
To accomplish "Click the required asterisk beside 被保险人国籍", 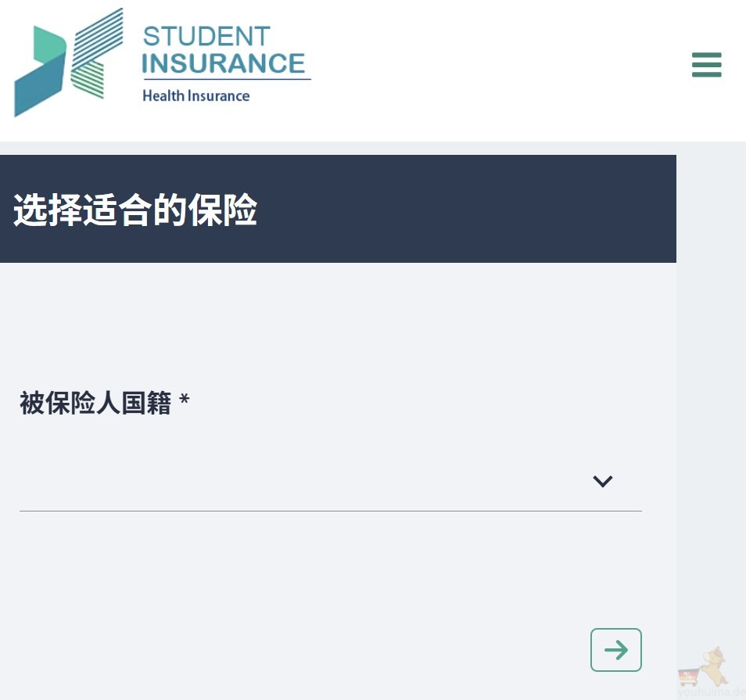I will pyautogui.click(x=185, y=402).
